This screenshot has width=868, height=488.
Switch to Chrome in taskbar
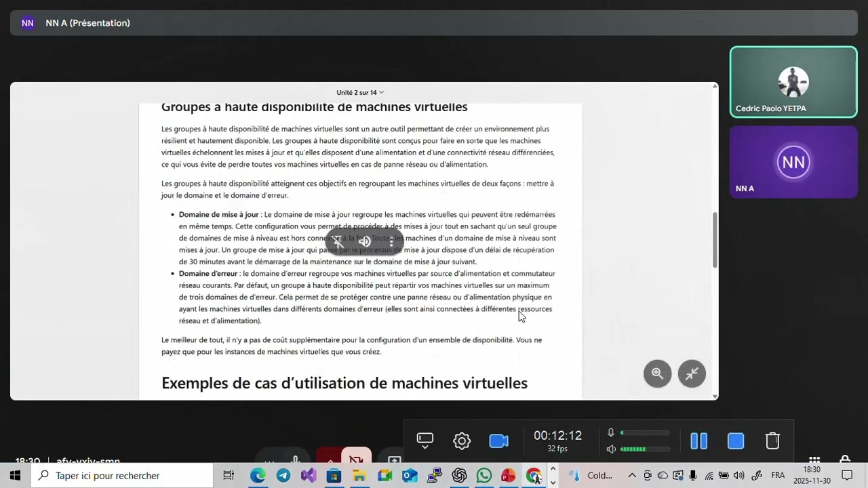point(534,476)
